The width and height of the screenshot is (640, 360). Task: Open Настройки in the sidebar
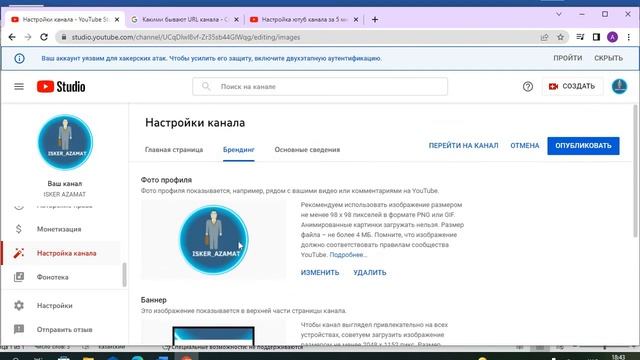(54, 305)
